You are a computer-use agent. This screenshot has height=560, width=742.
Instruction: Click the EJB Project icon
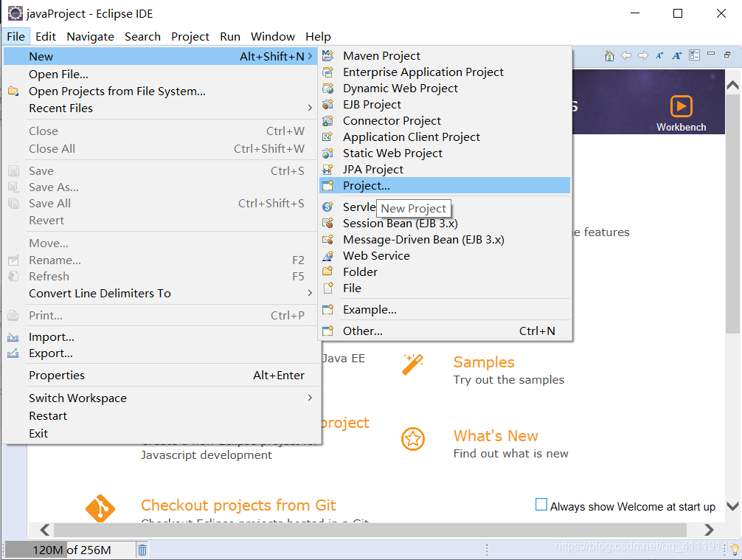(x=328, y=104)
